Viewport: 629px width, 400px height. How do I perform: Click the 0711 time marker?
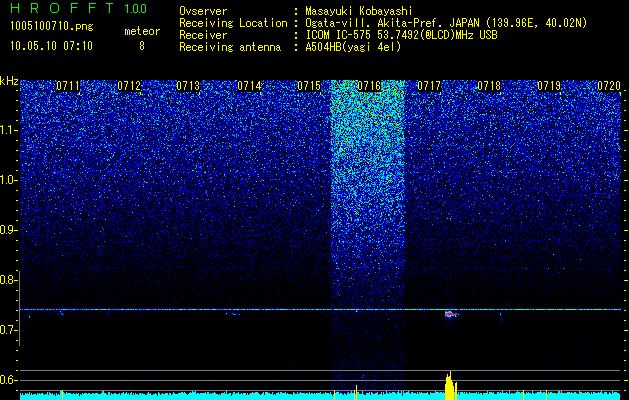coord(68,86)
